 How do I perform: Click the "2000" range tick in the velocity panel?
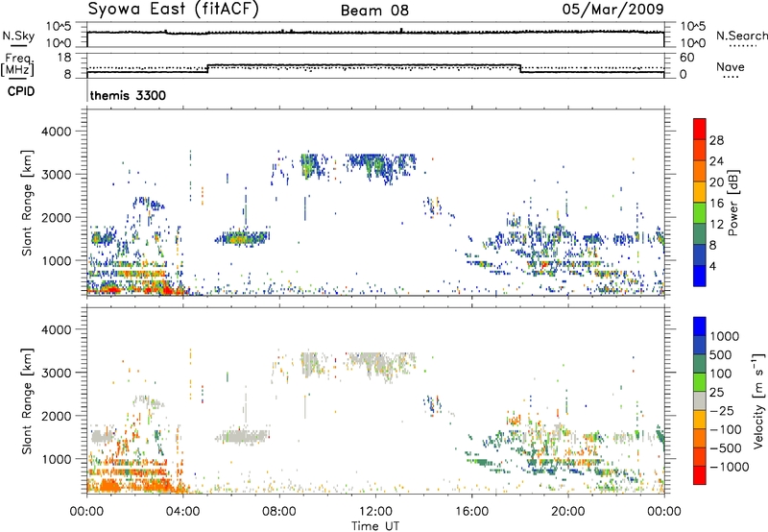tap(56, 416)
